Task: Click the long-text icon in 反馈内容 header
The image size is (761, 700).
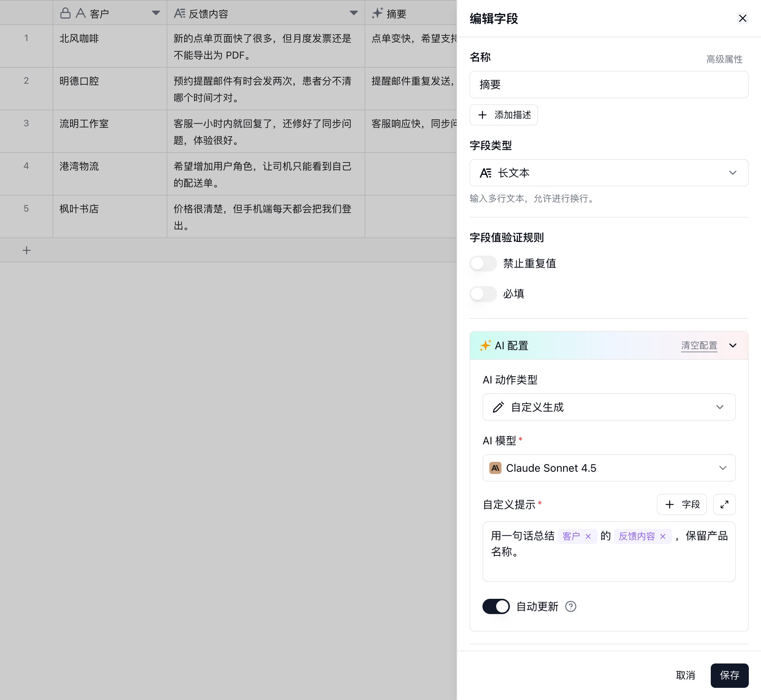Action: coord(180,13)
